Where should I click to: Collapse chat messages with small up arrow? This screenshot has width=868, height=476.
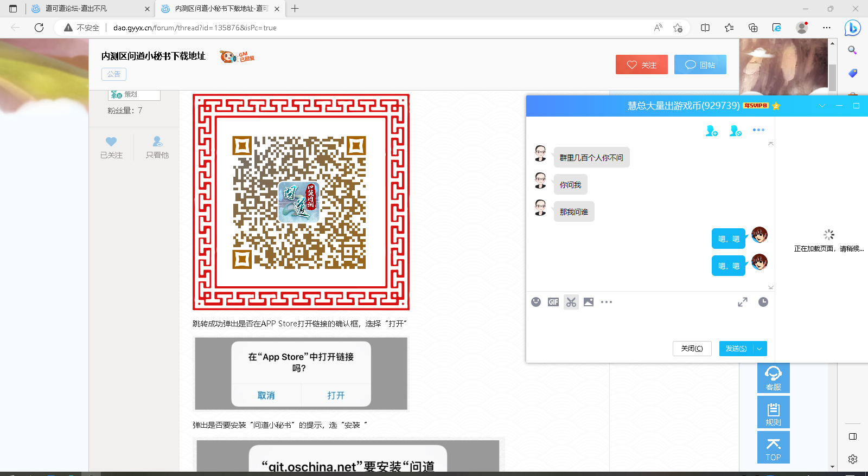point(771,144)
